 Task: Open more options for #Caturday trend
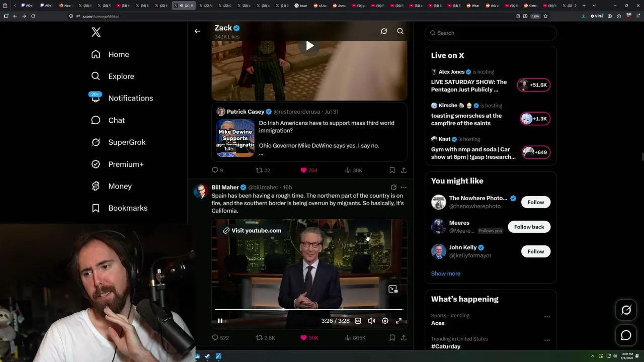(547, 340)
